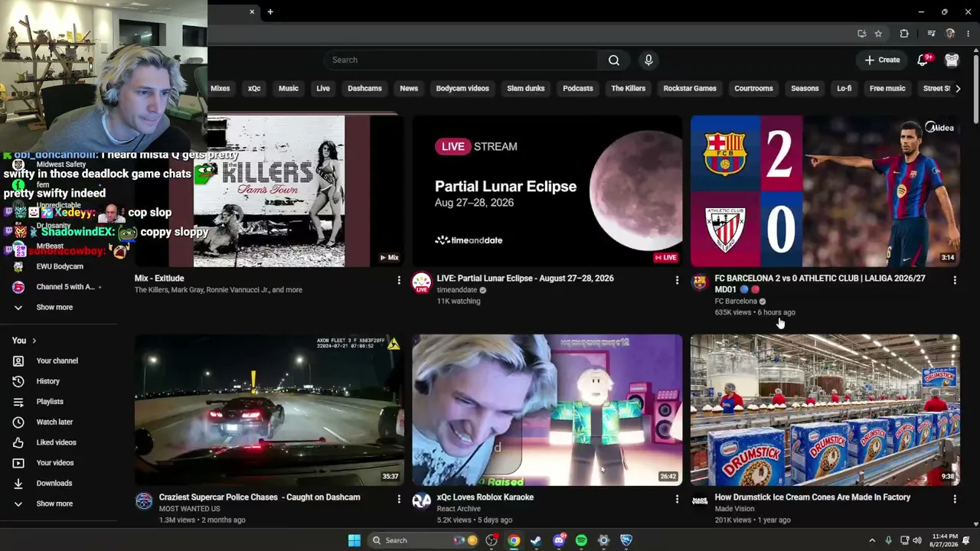Open Chrome media controls icon
This screenshot has width=980, height=551.
click(x=931, y=34)
